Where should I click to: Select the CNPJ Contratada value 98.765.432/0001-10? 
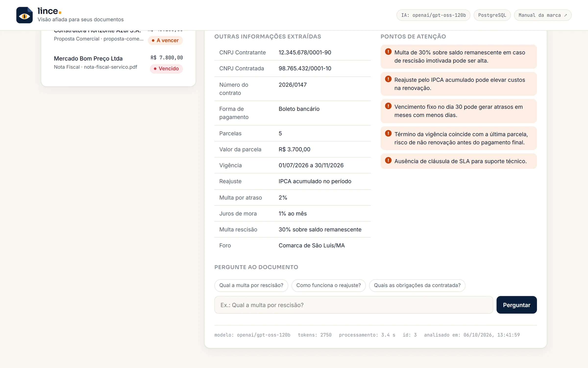tap(305, 68)
